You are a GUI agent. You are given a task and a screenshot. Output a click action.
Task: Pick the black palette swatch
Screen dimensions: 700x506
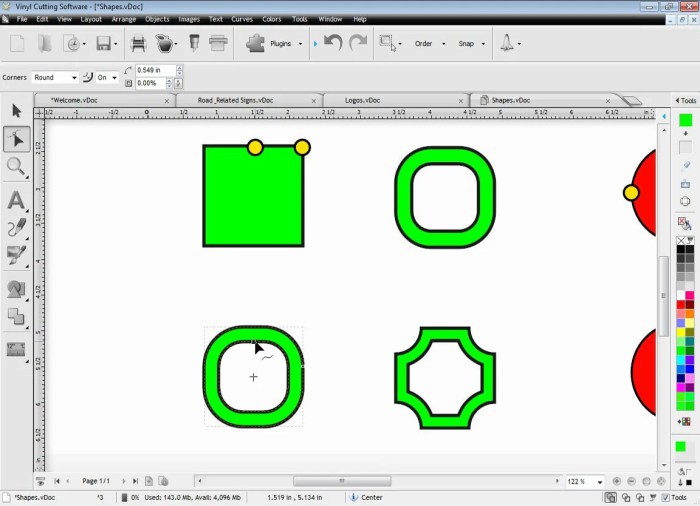point(681,249)
